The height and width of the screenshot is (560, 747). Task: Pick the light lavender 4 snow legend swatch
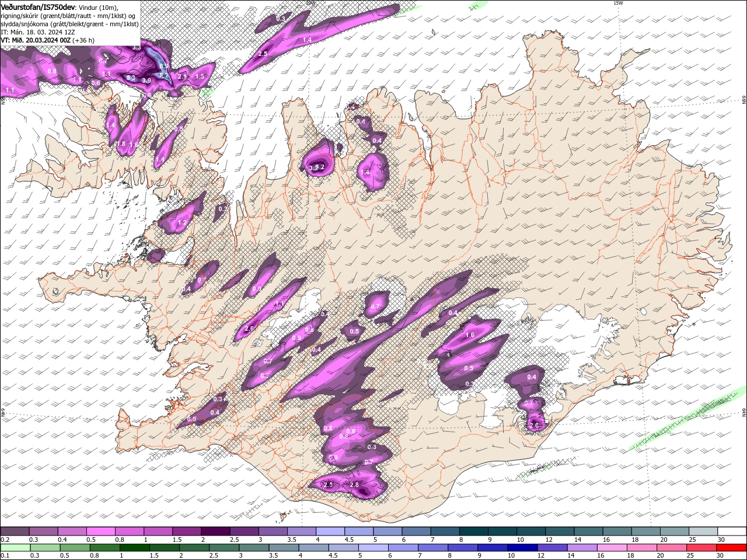click(330, 531)
